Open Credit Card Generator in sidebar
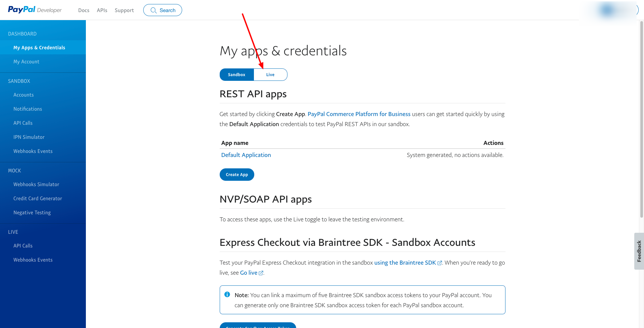This screenshot has width=644, height=328. point(38,199)
